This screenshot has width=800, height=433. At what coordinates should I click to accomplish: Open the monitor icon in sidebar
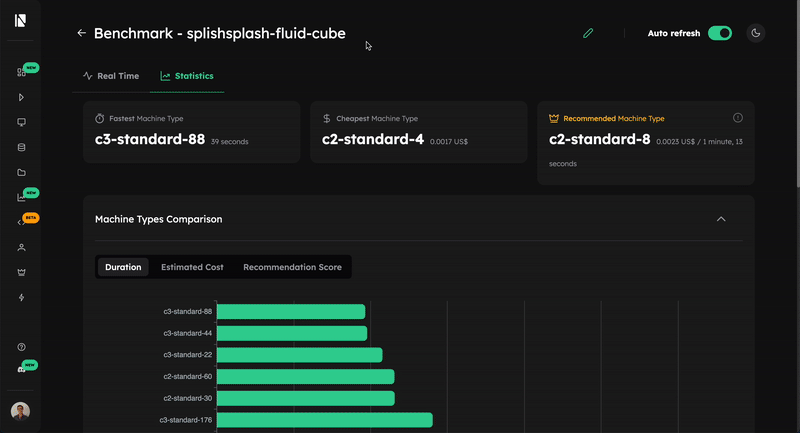click(x=21, y=122)
